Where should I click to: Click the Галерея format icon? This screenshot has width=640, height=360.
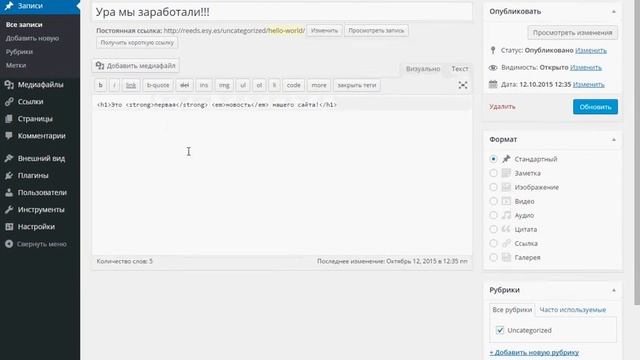pyautogui.click(x=506, y=257)
